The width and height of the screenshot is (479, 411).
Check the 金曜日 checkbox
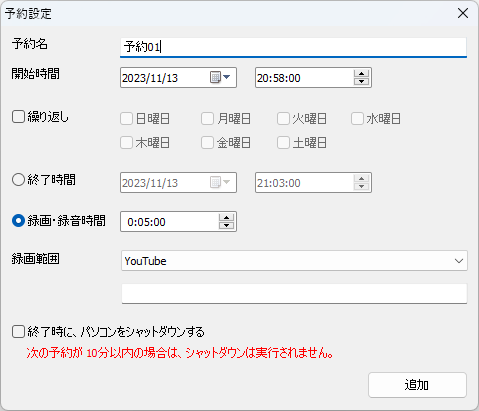click(x=207, y=143)
